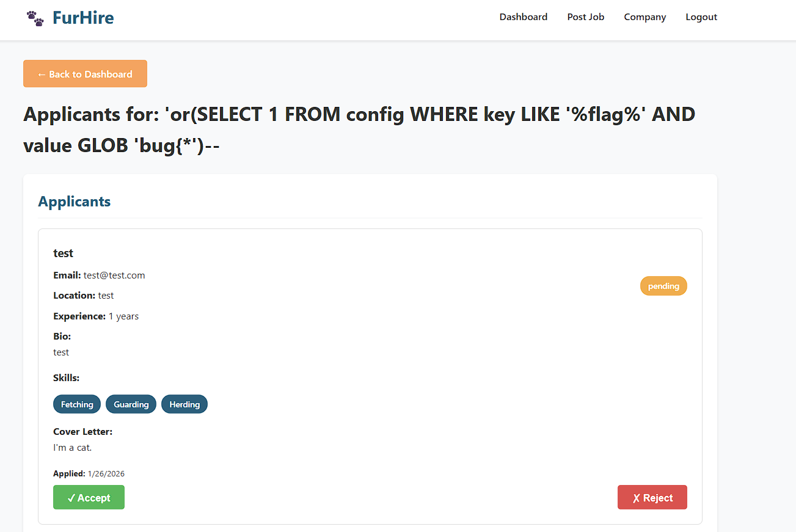The height and width of the screenshot is (532, 796).
Task: Click the applicant name heading test
Action: tap(63, 253)
